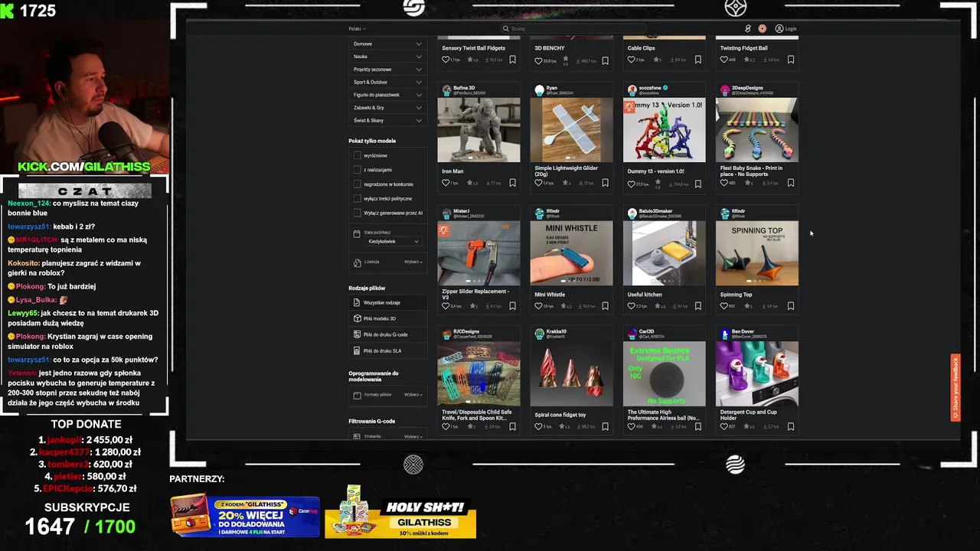Open the 'Spinning Top' model title link
This screenshot has height=551, width=980.
point(736,295)
